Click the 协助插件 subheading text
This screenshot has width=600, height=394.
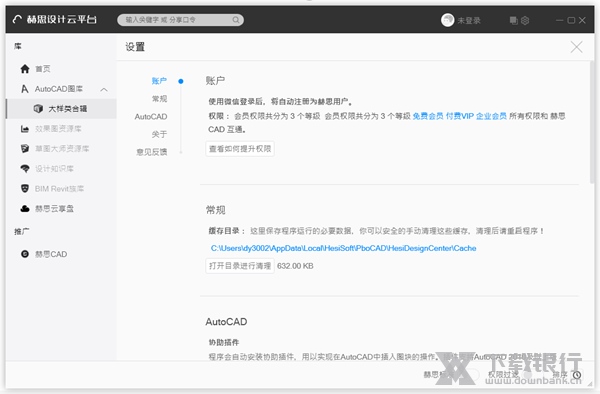point(224,342)
